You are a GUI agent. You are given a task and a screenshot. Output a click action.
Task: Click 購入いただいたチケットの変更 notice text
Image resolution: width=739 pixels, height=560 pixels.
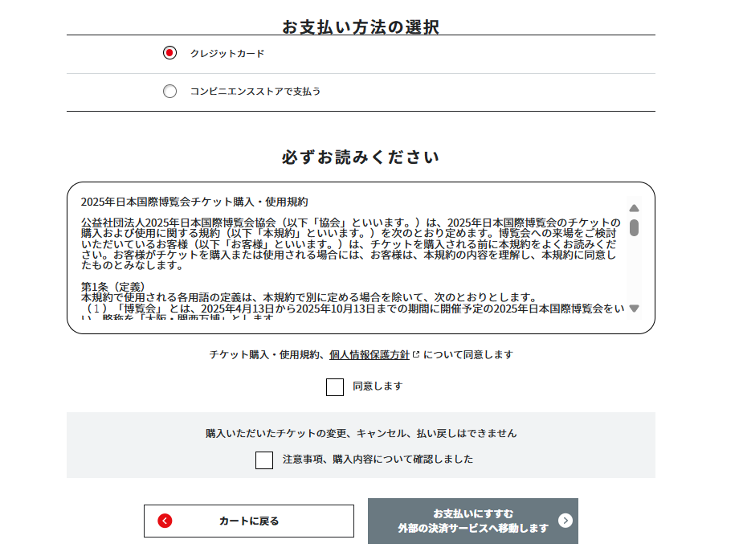(361, 433)
